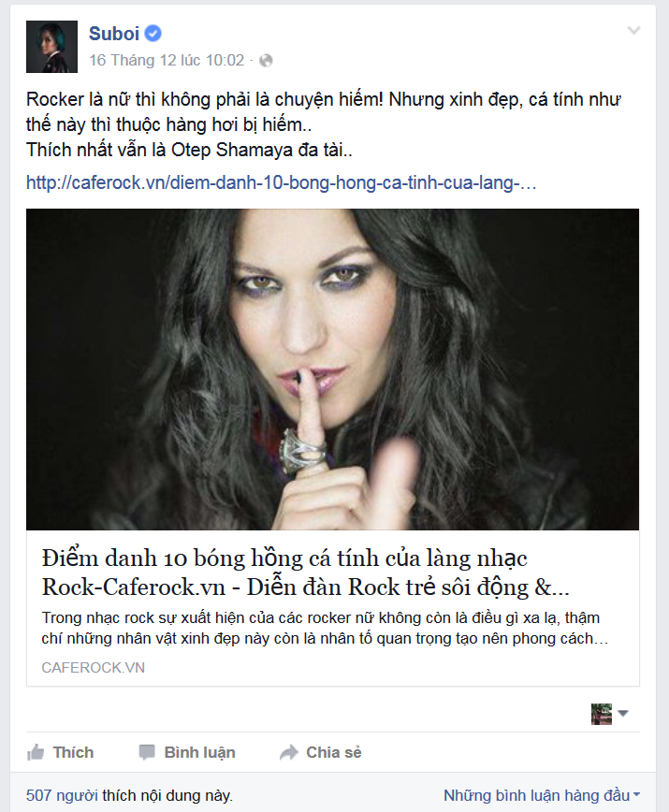Screen dimensions: 669x812
Task: Open the post timestamp 16 Tháng 12
Action: (x=167, y=60)
